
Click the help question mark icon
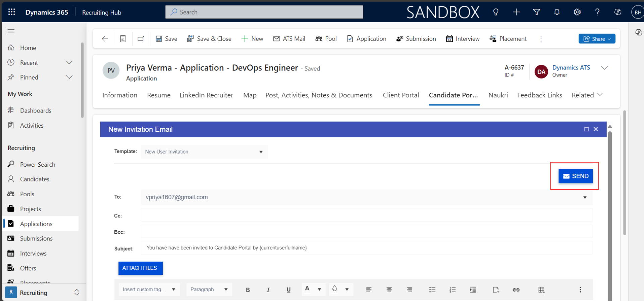[x=597, y=12]
